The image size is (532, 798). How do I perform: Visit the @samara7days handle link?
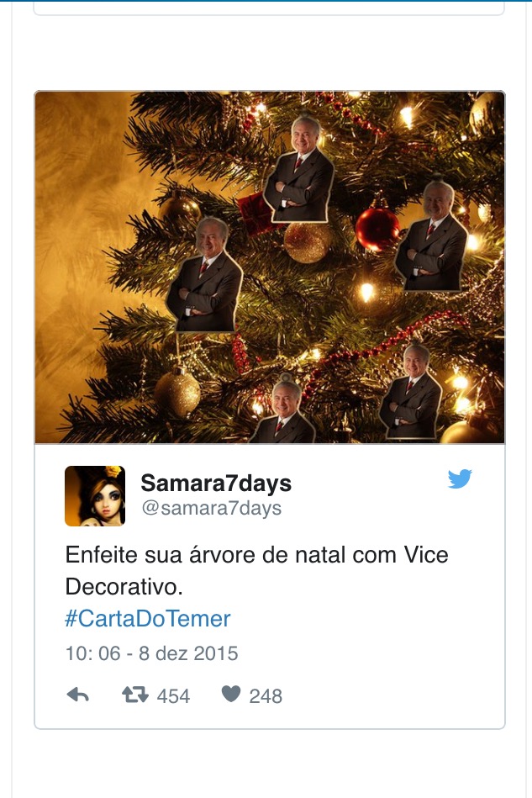coord(211,508)
